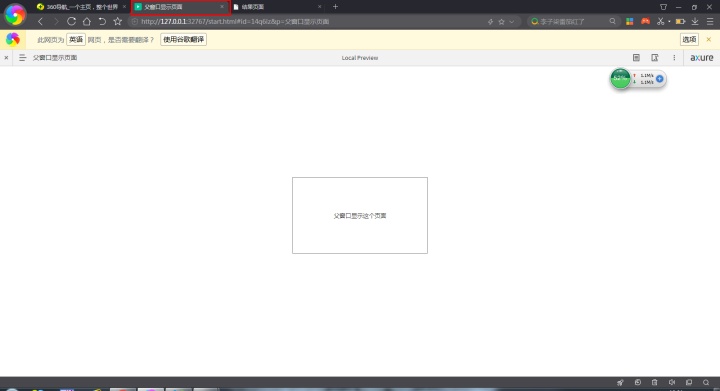Click the battery-shaped toolbar icon
This screenshot has height=391, width=720.
click(680, 21)
